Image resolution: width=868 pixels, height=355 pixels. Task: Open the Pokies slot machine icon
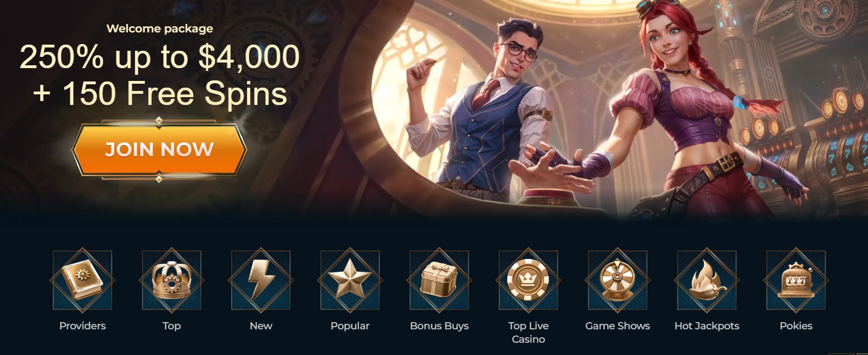796,280
